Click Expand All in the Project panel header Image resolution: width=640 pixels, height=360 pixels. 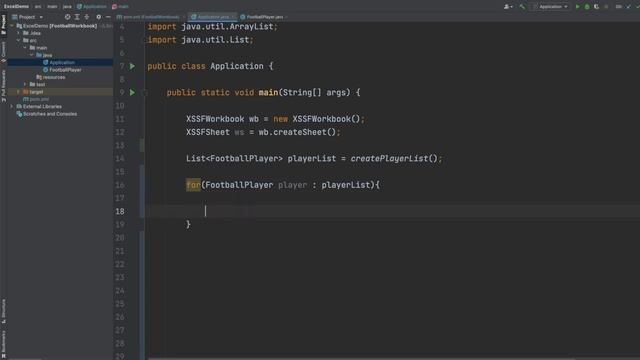[77, 17]
